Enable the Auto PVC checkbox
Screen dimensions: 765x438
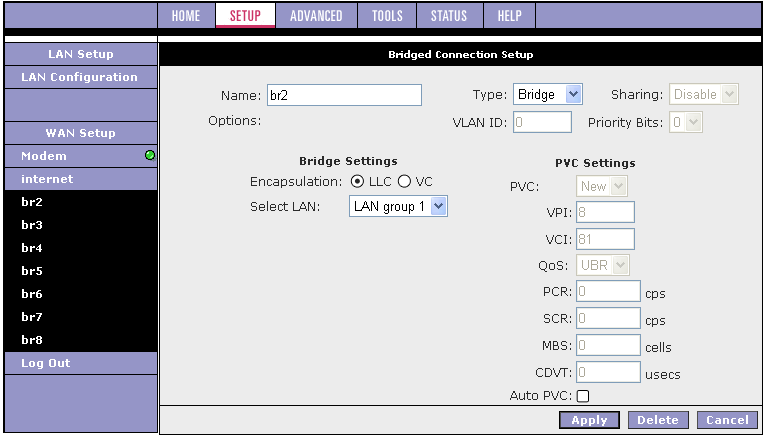(x=583, y=396)
